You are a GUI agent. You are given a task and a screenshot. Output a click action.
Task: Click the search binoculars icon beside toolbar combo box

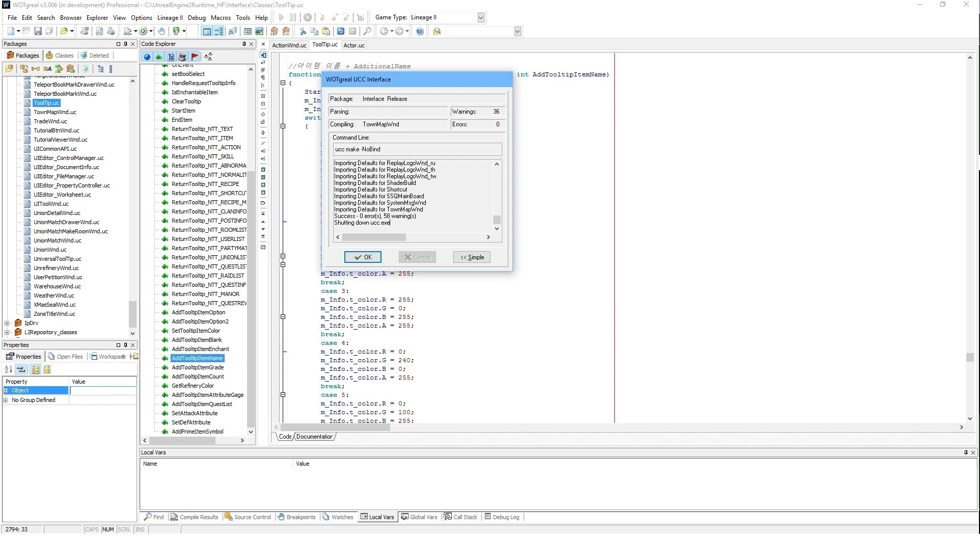pos(437,32)
